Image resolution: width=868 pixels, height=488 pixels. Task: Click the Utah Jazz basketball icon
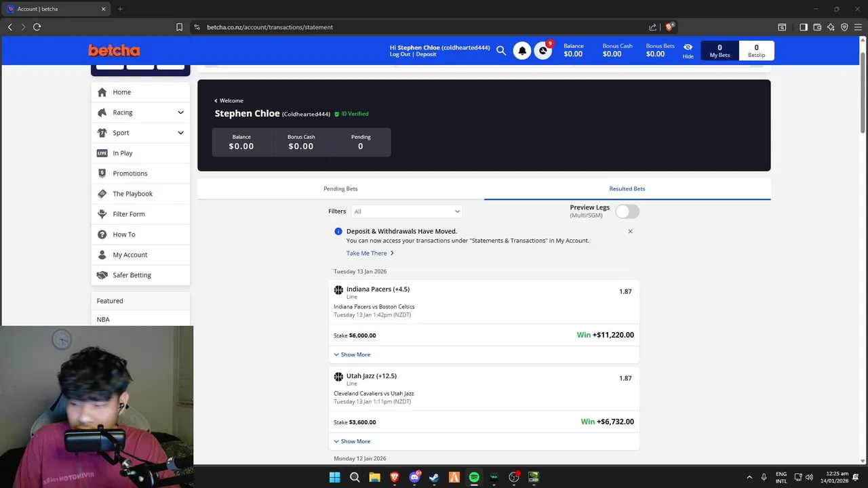click(x=338, y=377)
